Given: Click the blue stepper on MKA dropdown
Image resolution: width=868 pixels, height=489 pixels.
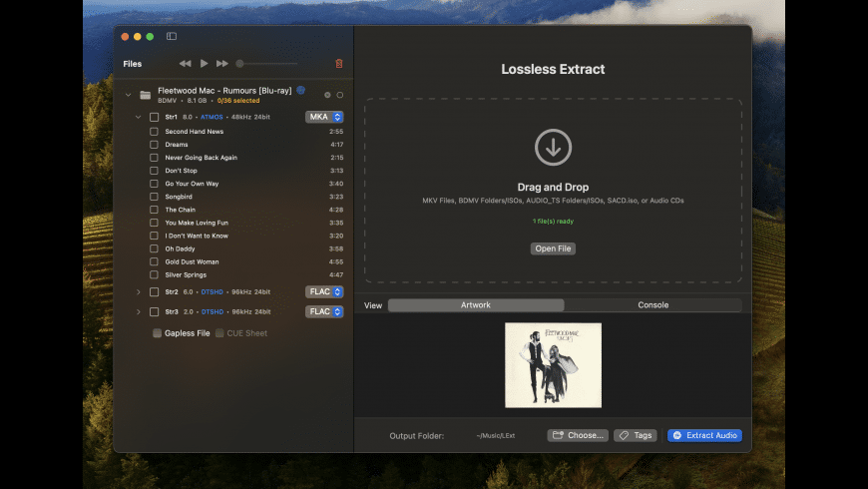Looking at the screenshot, I should click(x=337, y=117).
